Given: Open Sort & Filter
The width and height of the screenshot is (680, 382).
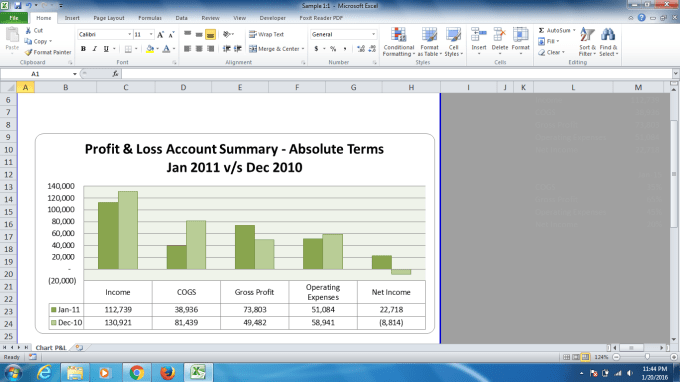Looking at the screenshot, I should 587,42.
